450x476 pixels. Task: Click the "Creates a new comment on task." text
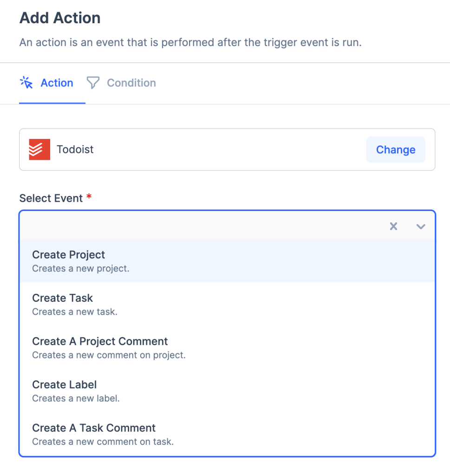click(x=103, y=442)
